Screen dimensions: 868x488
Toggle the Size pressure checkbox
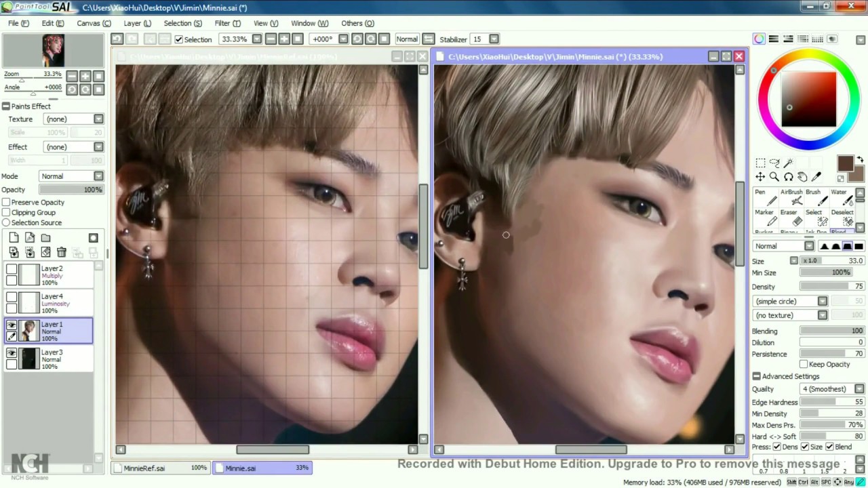805,447
